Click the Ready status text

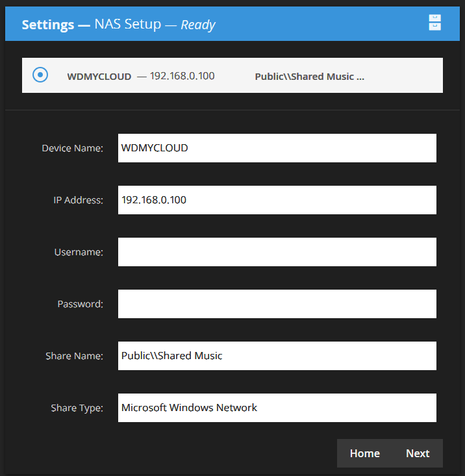(x=198, y=25)
